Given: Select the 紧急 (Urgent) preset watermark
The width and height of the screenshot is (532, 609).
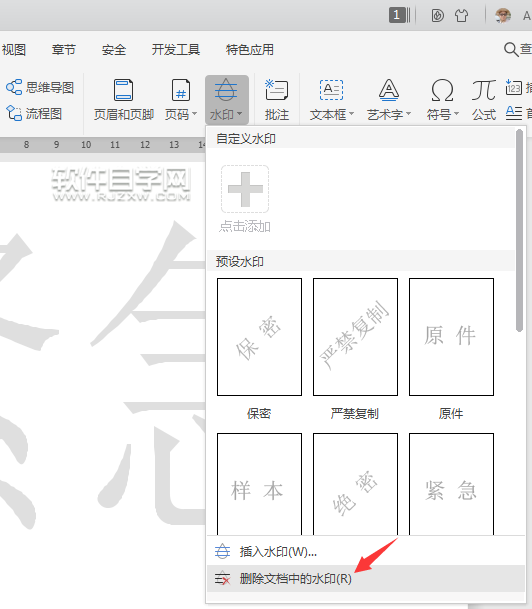Looking at the screenshot, I should pyautogui.click(x=451, y=484).
